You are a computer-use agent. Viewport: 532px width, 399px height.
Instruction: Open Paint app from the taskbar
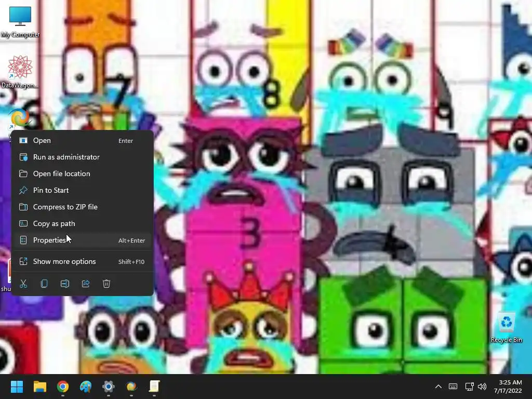click(86, 387)
